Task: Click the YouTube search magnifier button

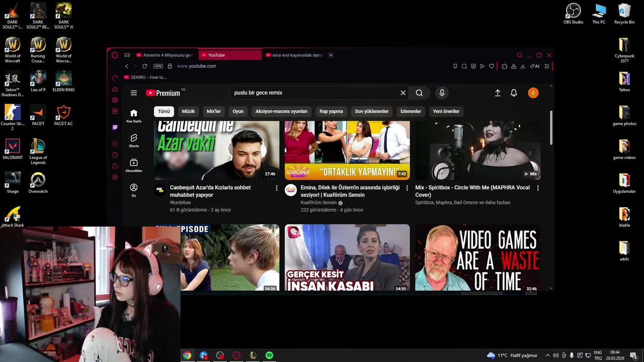Action: (x=419, y=93)
